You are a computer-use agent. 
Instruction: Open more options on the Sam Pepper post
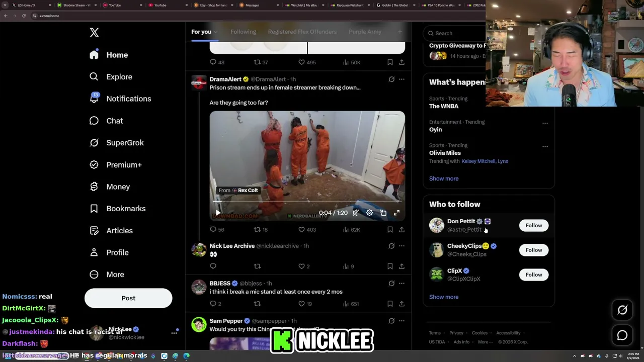401,321
